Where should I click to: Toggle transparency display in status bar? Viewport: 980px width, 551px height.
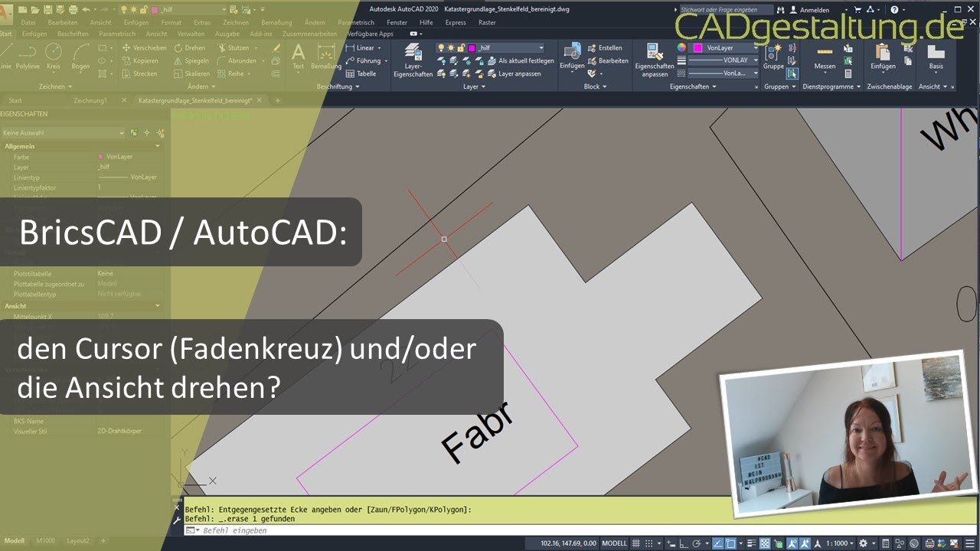click(x=763, y=543)
